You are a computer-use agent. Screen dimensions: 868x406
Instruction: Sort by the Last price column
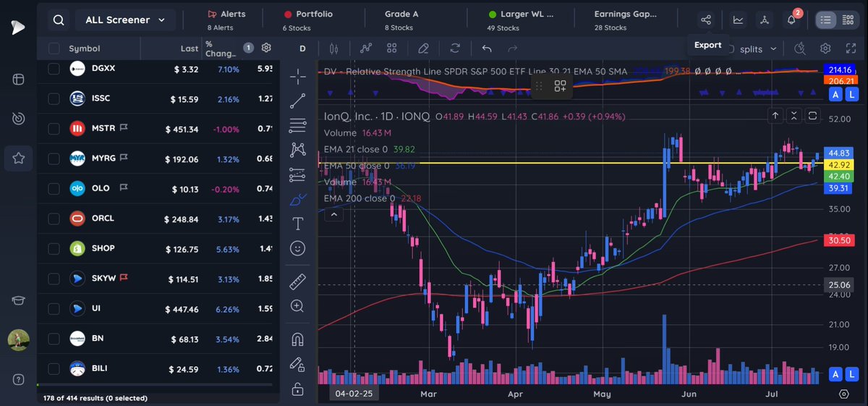[x=190, y=48]
